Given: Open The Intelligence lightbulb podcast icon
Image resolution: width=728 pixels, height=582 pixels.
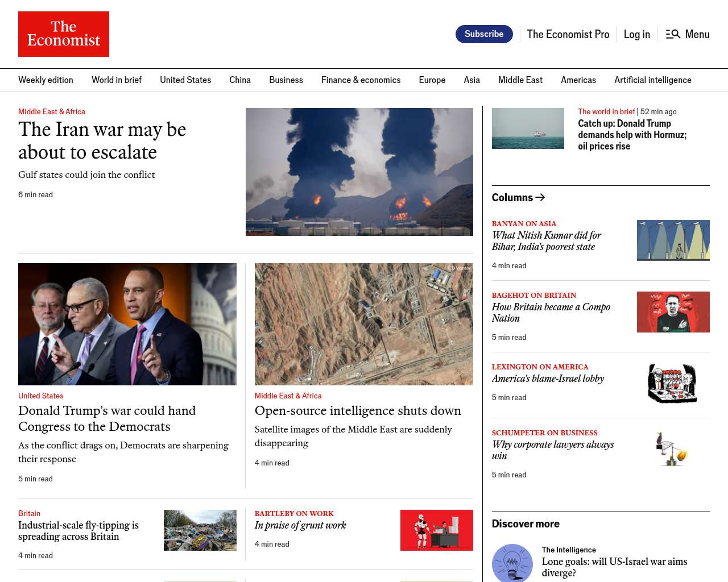Looking at the screenshot, I should pyautogui.click(x=512, y=563).
